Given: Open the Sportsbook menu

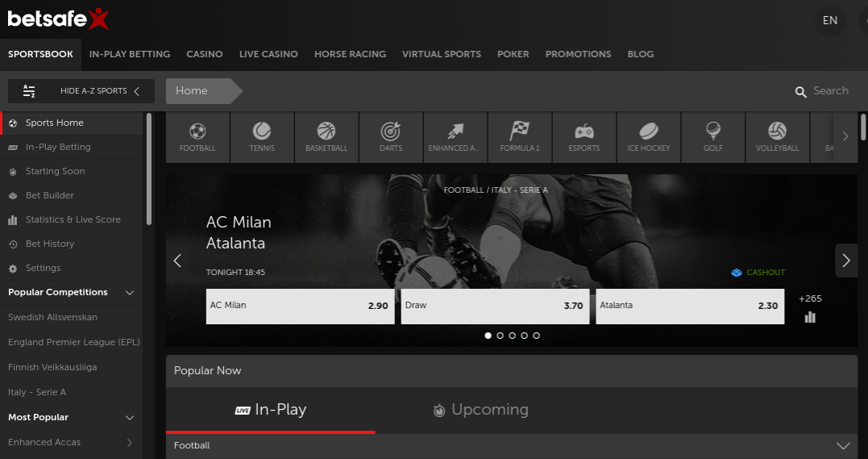Looking at the screenshot, I should (40, 54).
